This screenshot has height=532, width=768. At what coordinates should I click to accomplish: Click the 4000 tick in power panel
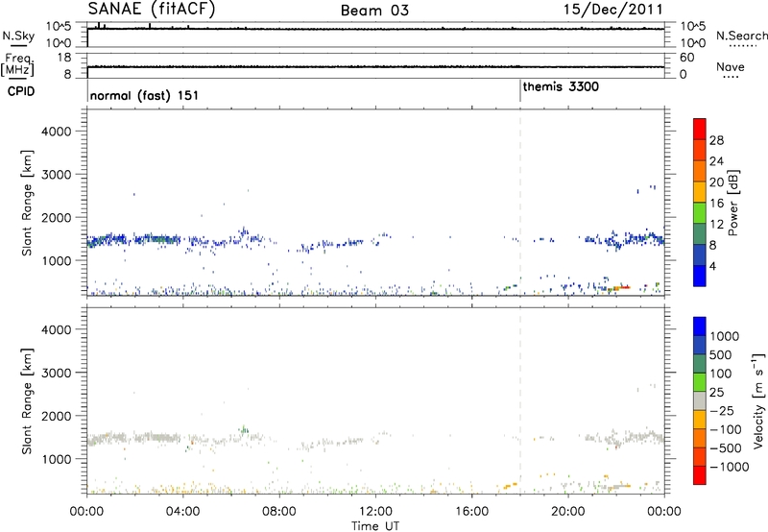[x=57, y=132]
